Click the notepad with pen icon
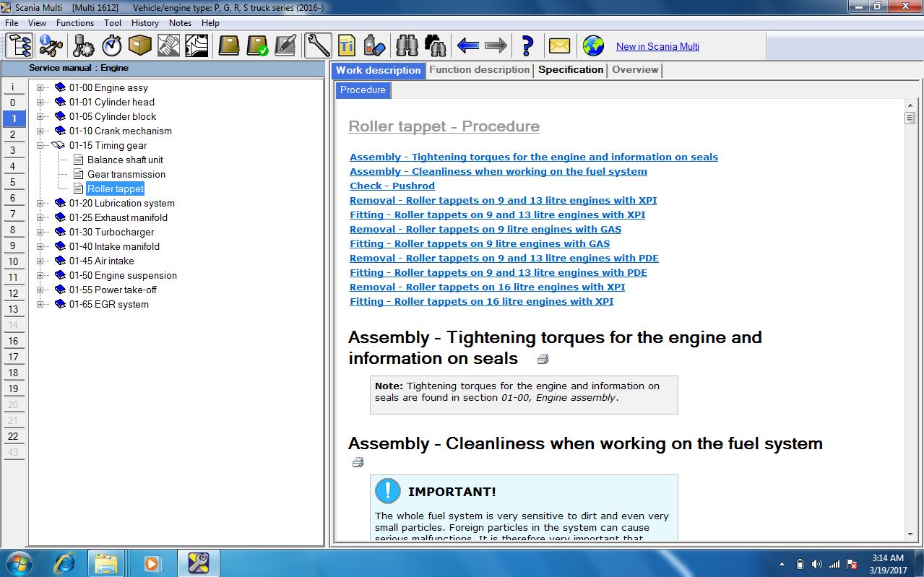This screenshot has width=924, height=577. (x=285, y=46)
